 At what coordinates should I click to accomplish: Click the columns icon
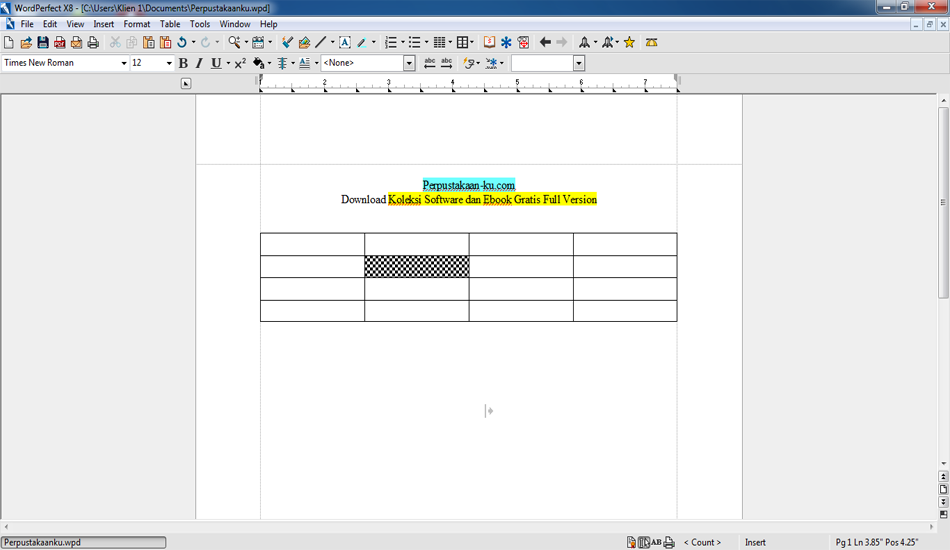click(439, 42)
